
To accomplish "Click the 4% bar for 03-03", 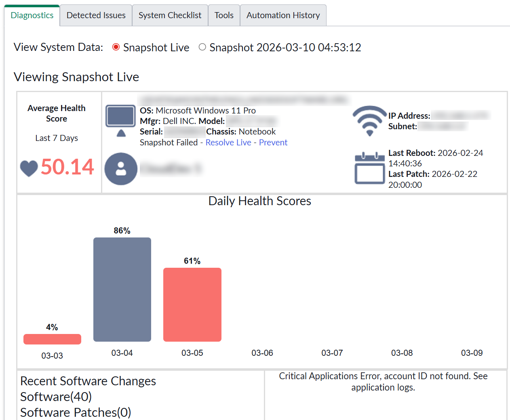I will [52, 339].
